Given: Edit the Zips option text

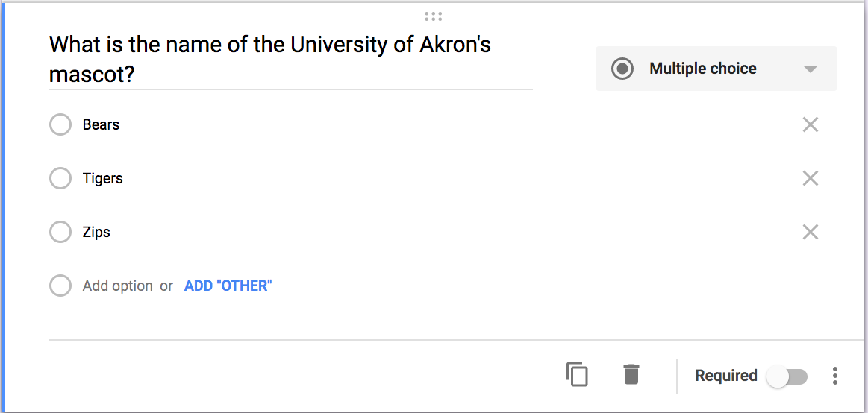Looking at the screenshot, I should (x=96, y=233).
